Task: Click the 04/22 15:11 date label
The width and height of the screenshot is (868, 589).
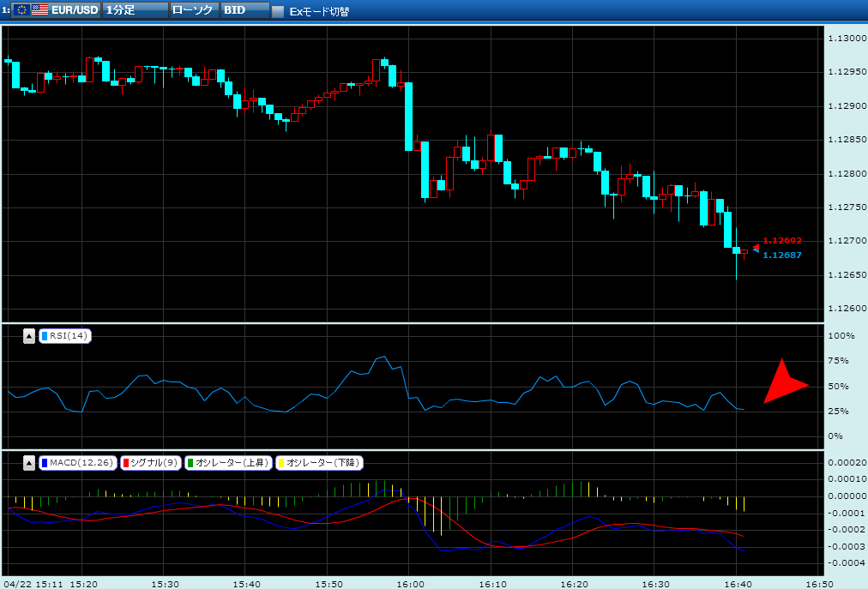Action: point(33,584)
